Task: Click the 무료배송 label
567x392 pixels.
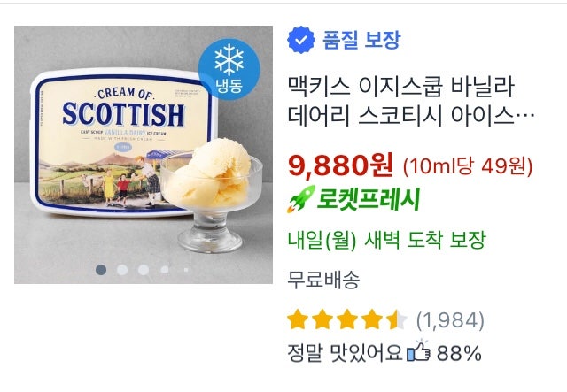Action: (323, 280)
